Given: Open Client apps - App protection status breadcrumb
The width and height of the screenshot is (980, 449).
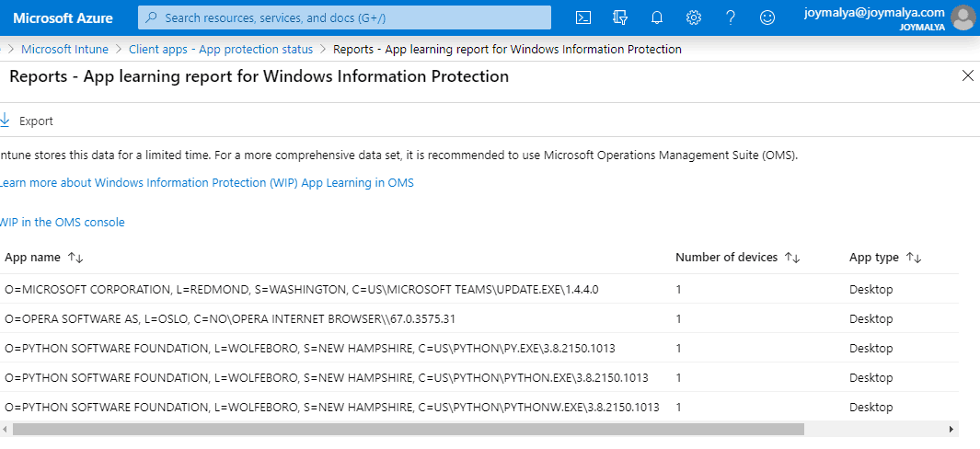Looking at the screenshot, I should click(x=221, y=50).
